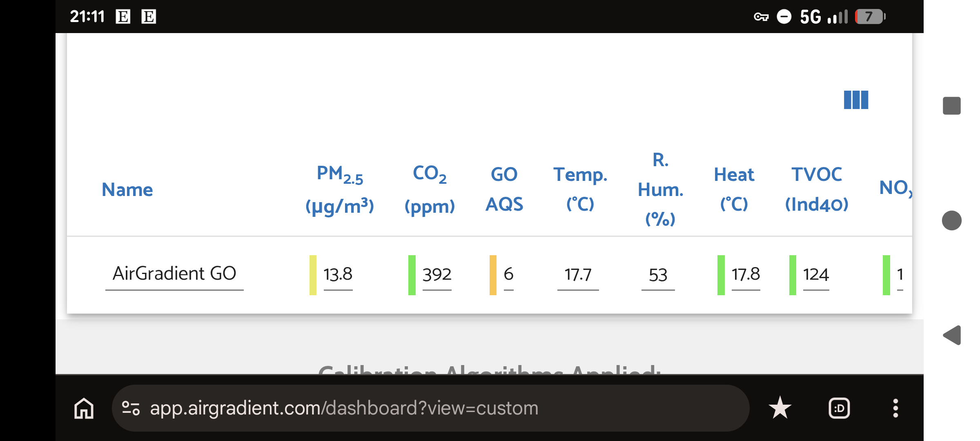The height and width of the screenshot is (441, 980).
Task: Tap the Android home circle button
Action: tap(952, 220)
